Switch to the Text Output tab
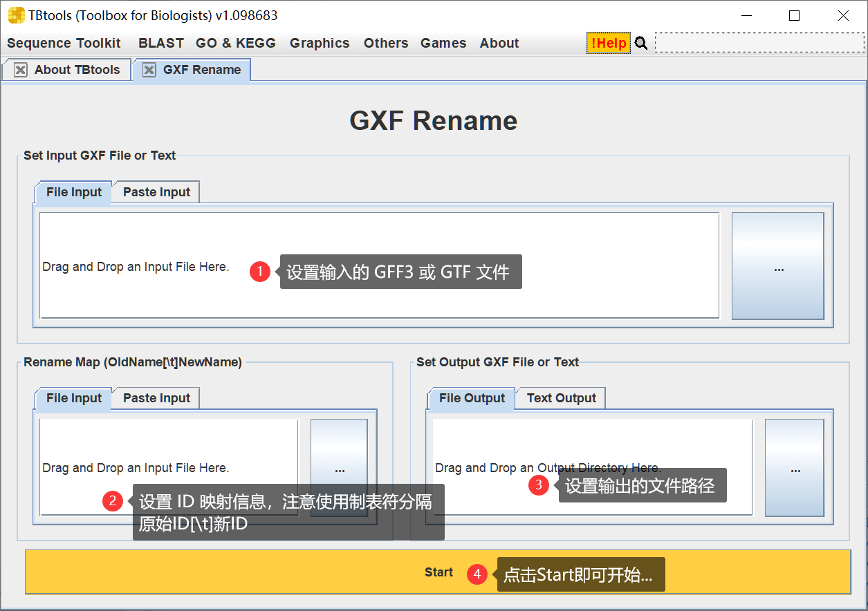The image size is (868, 611). coord(561,398)
